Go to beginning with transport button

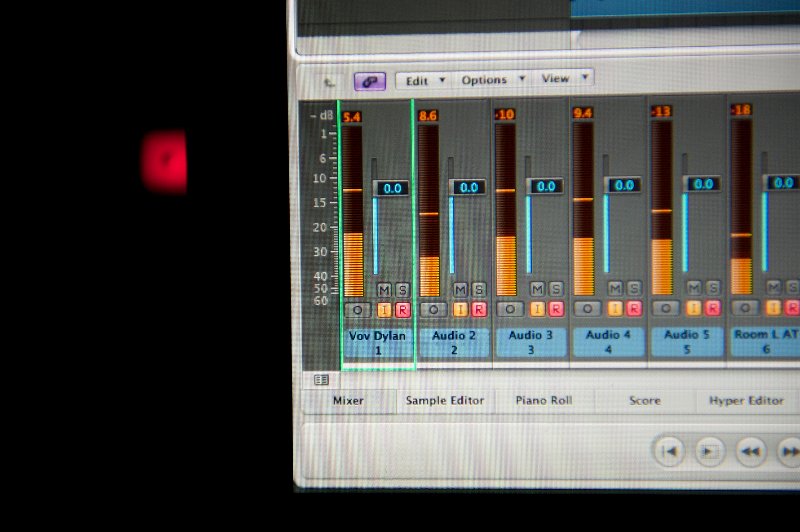click(669, 451)
